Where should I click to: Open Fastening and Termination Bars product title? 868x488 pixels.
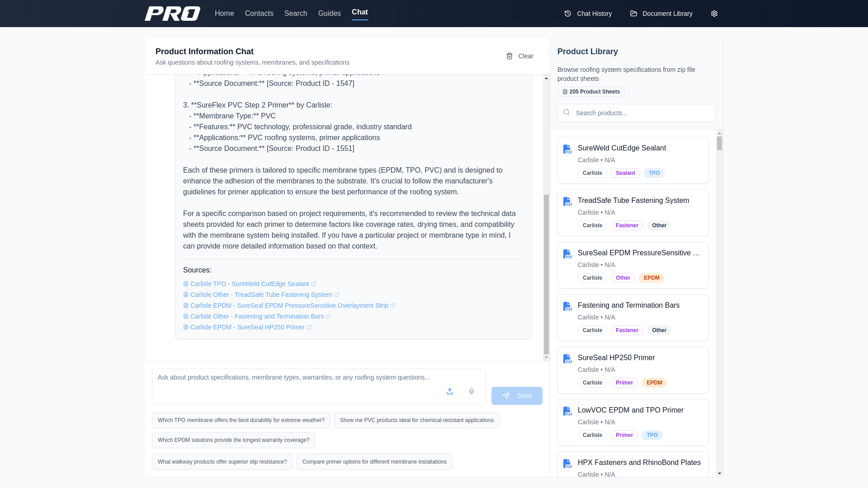(628, 305)
